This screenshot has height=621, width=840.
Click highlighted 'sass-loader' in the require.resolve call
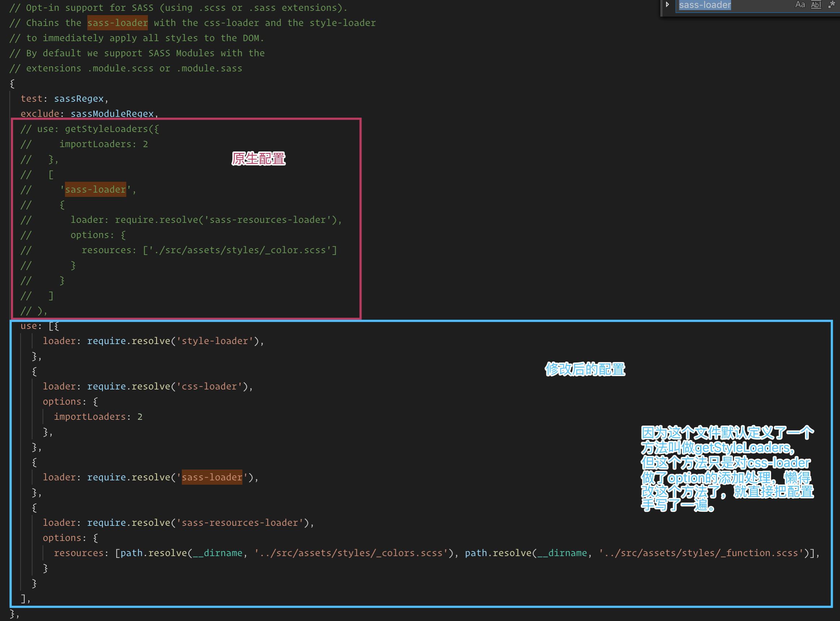pyautogui.click(x=212, y=477)
